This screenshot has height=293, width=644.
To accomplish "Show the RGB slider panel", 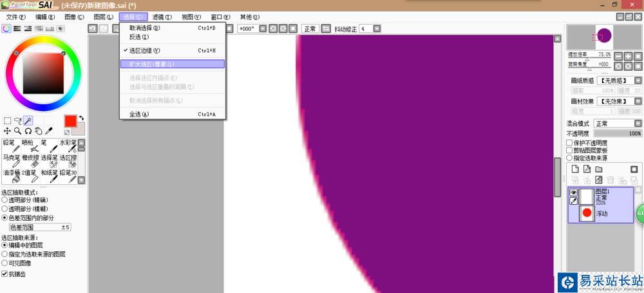I will pos(17,28).
